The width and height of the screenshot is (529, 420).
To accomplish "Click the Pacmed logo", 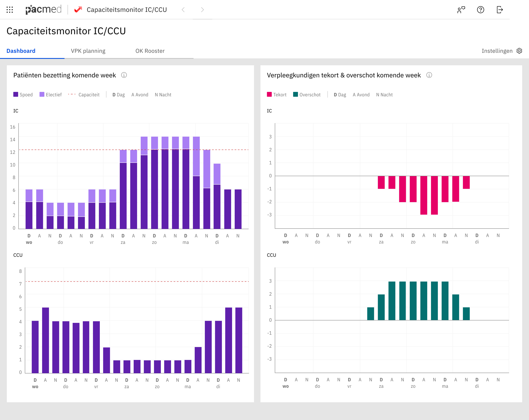I will pos(43,9).
